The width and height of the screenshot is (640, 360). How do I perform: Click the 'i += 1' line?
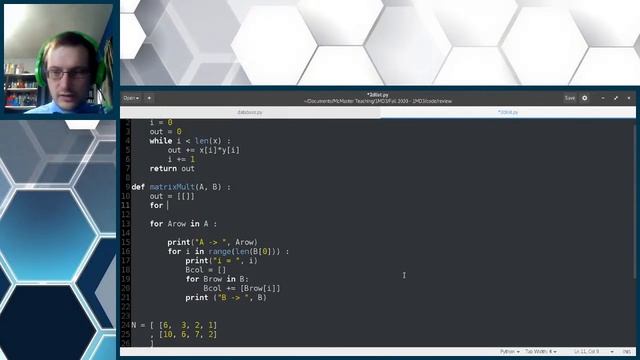tap(181, 159)
